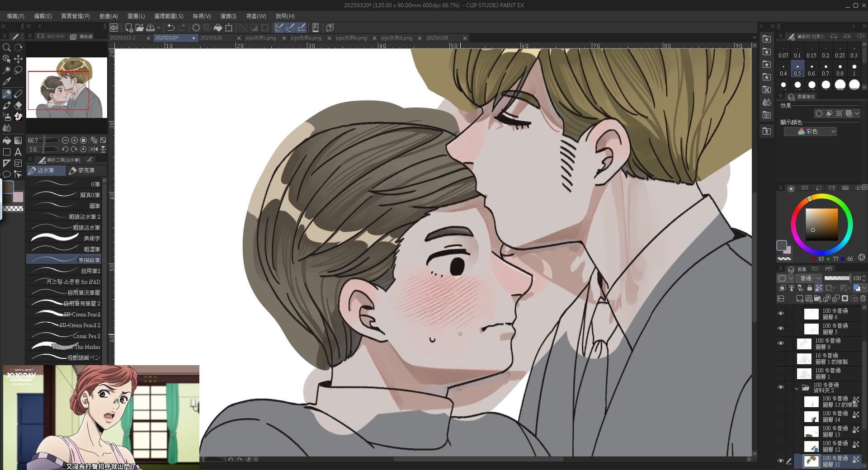Screen dimensions: 868x470
Task: Select the Text tool
Action: [x=18, y=152]
